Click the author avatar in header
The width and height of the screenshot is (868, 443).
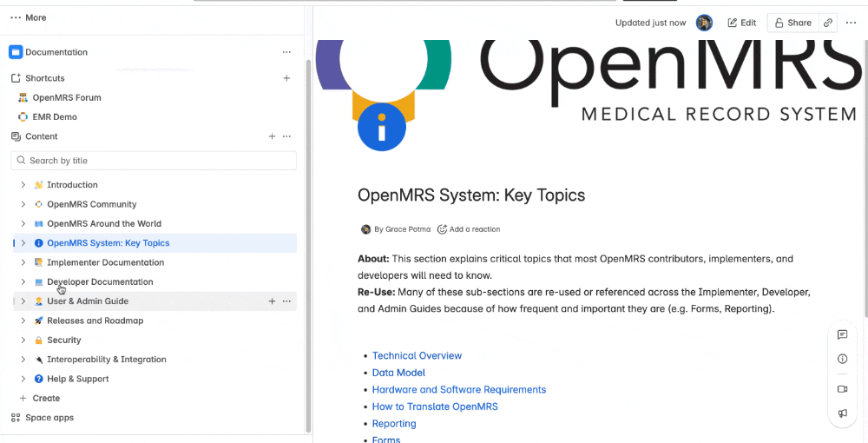click(704, 23)
